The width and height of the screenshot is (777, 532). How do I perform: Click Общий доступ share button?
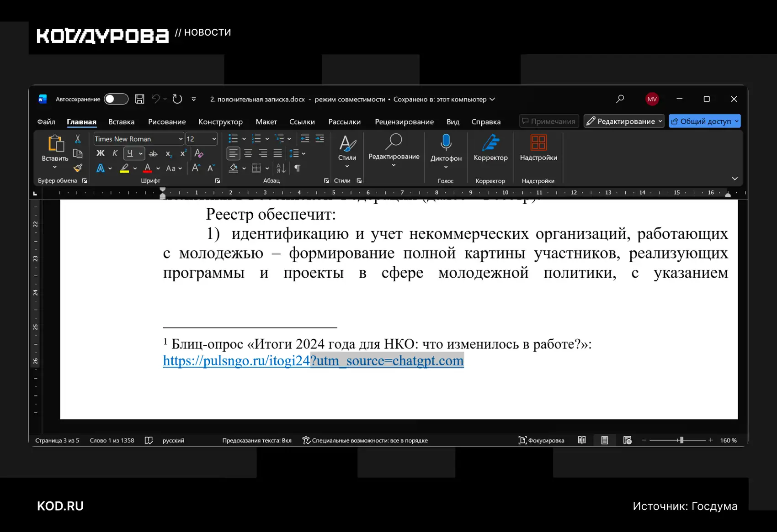click(704, 121)
